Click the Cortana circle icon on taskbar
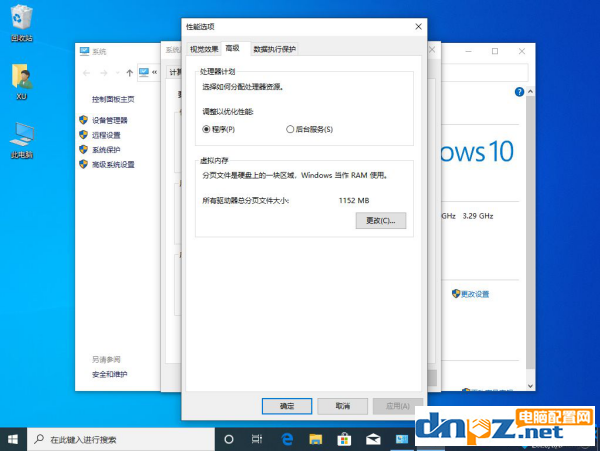The width and height of the screenshot is (600, 451). coord(228,439)
